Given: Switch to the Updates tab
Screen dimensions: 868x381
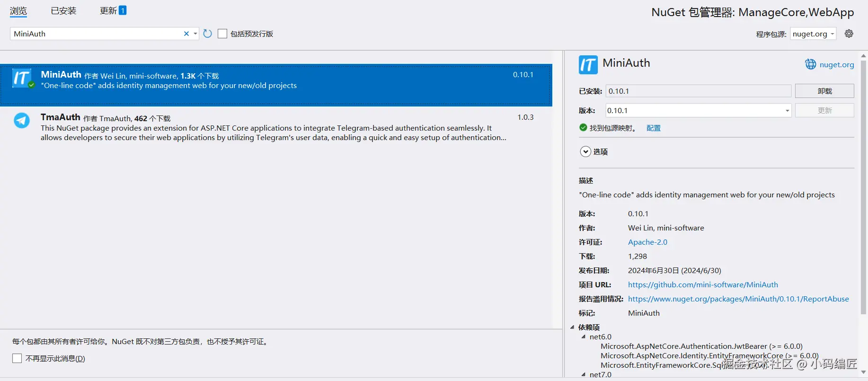Looking at the screenshot, I should pyautogui.click(x=113, y=10).
